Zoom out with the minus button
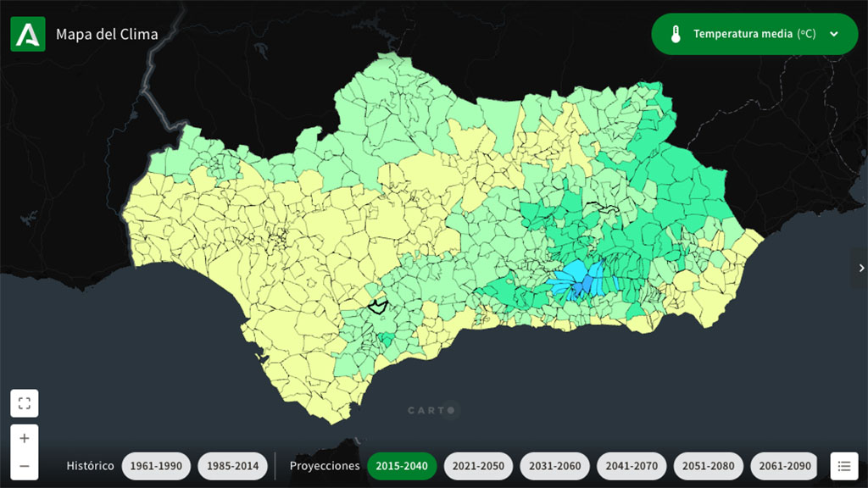The width and height of the screenshot is (868, 488). pyautogui.click(x=25, y=466)
